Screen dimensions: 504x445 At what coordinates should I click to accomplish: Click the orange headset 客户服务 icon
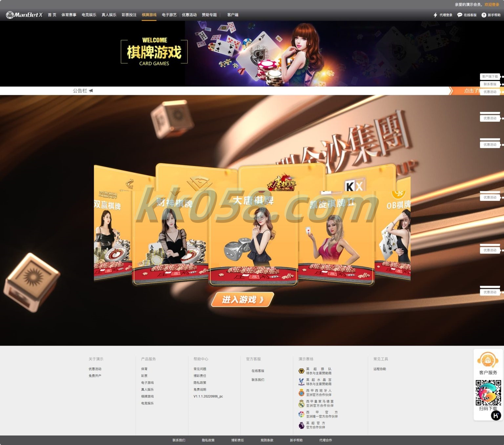tap(488, 360)
